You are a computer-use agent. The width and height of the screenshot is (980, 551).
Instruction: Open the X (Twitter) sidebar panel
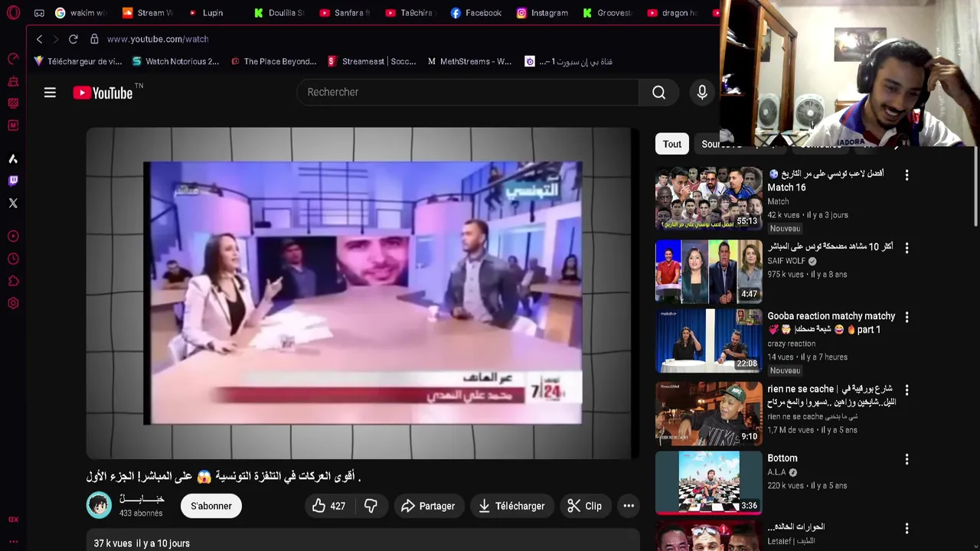click(x=13, y=203)
